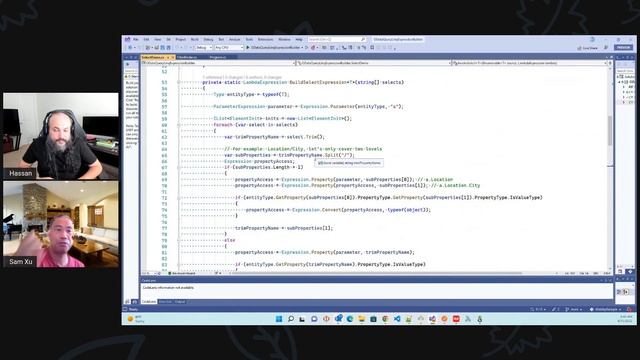Open the Edit menu
Image resolution: width=640 pixels, height=360 pixels.
(x=146, y=40)
